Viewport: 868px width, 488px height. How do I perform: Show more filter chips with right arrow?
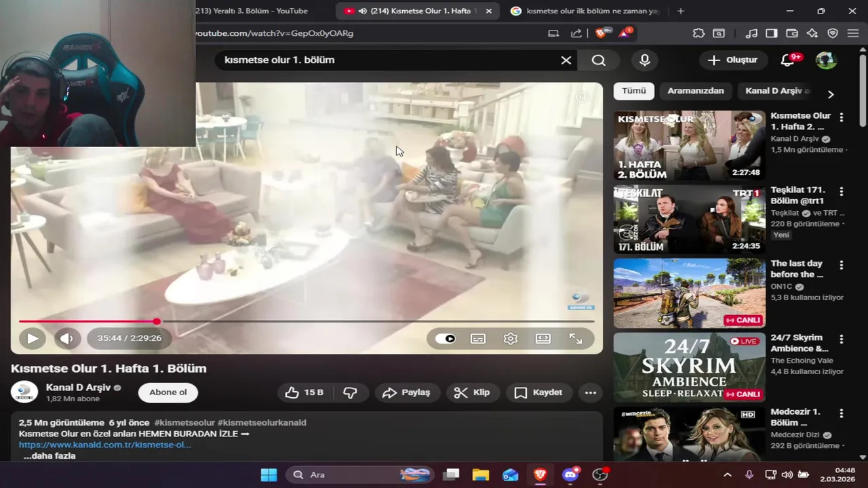tap(831, 94)
